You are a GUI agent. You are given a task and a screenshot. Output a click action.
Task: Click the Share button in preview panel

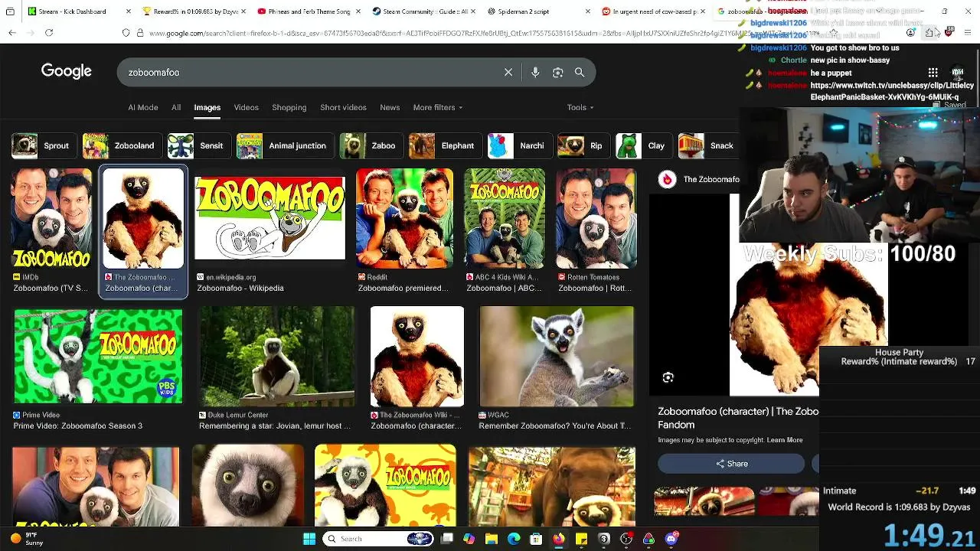[731, 464]
